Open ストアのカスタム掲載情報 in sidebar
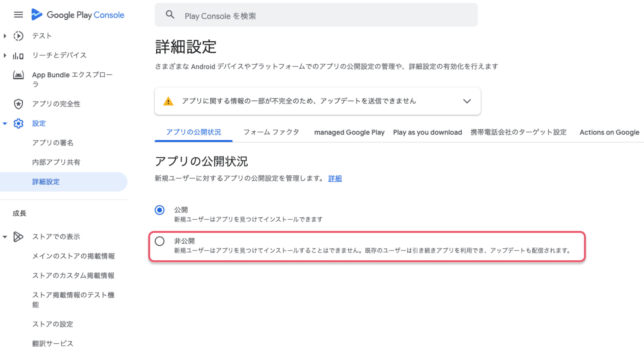The height and width of the screenshot is (355, 644). click(x=73, y=275)
